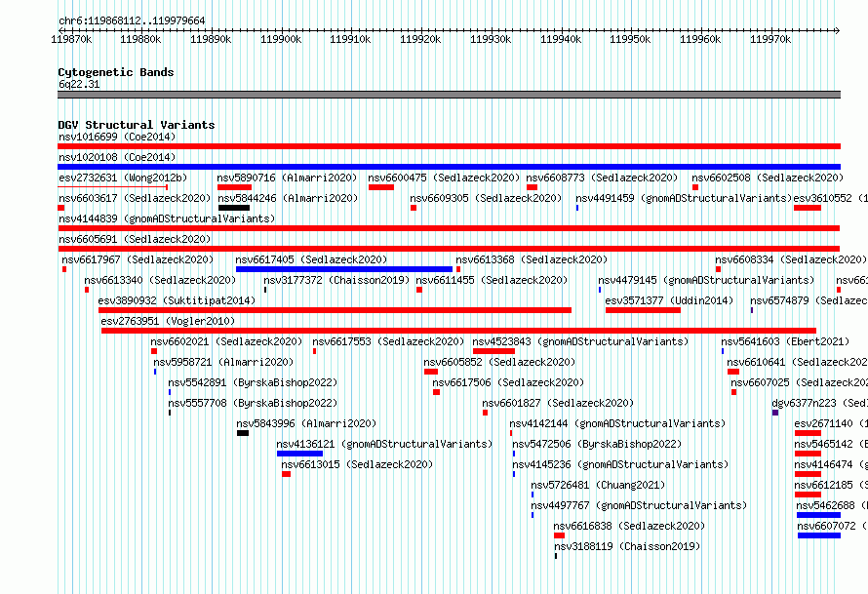Open nsv5557708 (ByrskaBishop2022) label

(x=253, y=403)
